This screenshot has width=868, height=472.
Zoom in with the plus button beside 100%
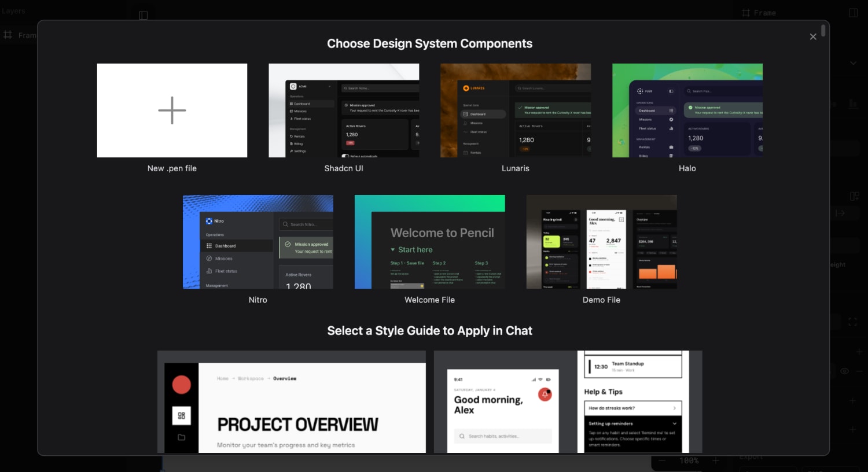(716, 460)
